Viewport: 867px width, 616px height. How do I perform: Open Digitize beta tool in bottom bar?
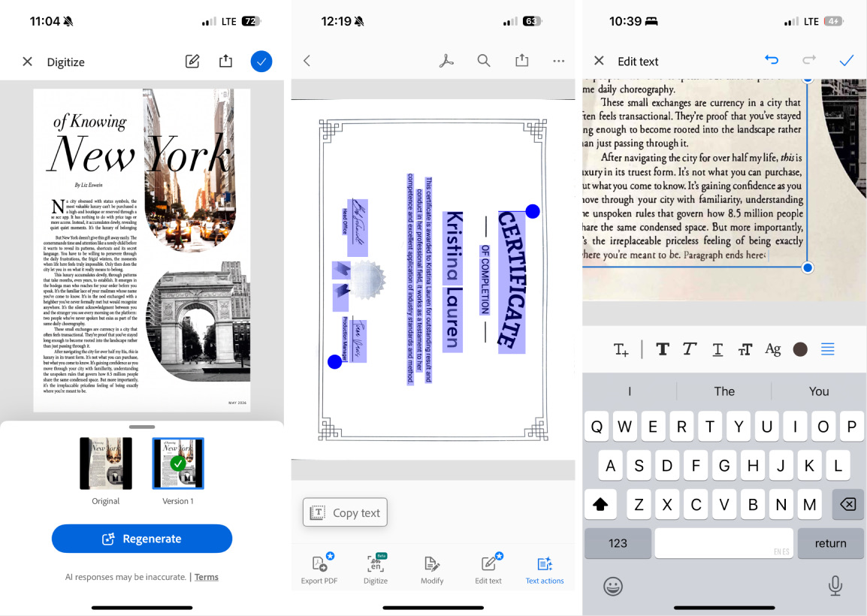(376, 569)
